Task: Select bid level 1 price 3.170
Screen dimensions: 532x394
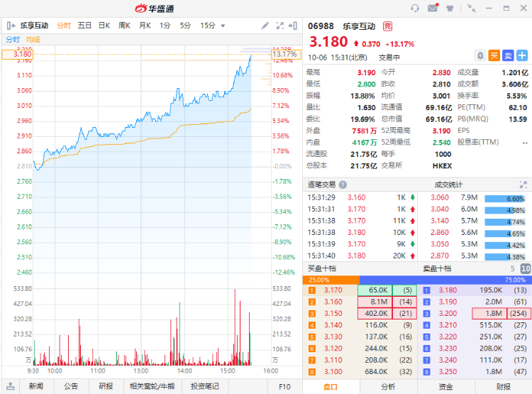Action: coord(333,290)
